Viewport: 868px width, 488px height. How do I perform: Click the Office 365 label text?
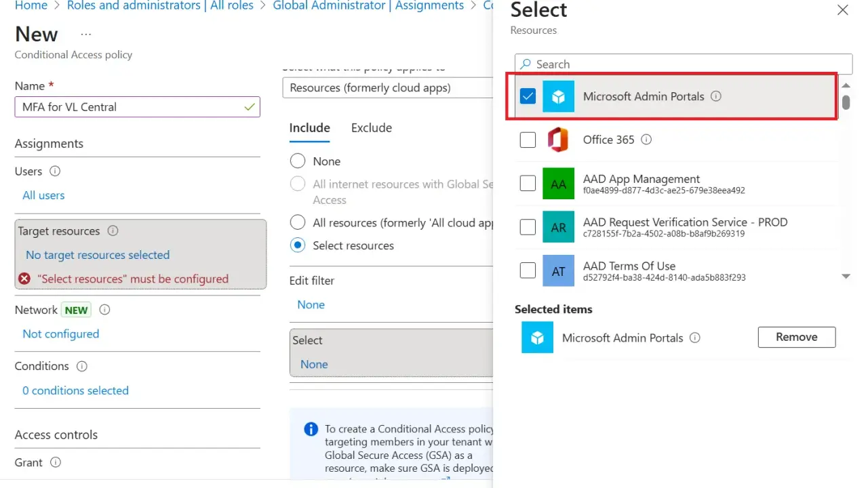click(x=609, y=140)
